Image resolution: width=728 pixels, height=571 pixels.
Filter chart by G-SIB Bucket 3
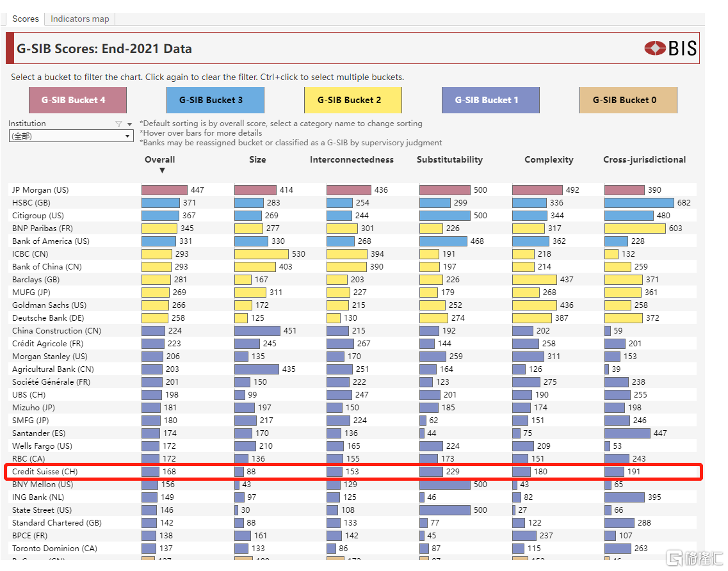(215, 101)
